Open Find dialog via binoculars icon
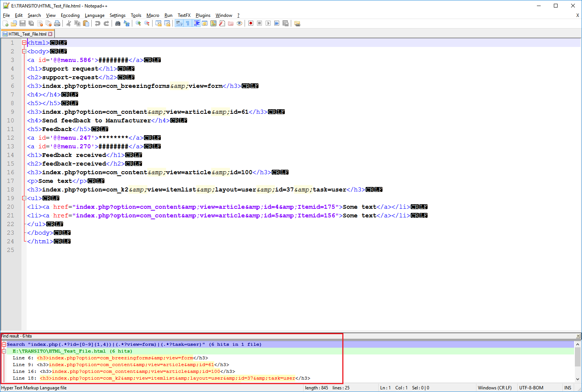 click(118, 23)
